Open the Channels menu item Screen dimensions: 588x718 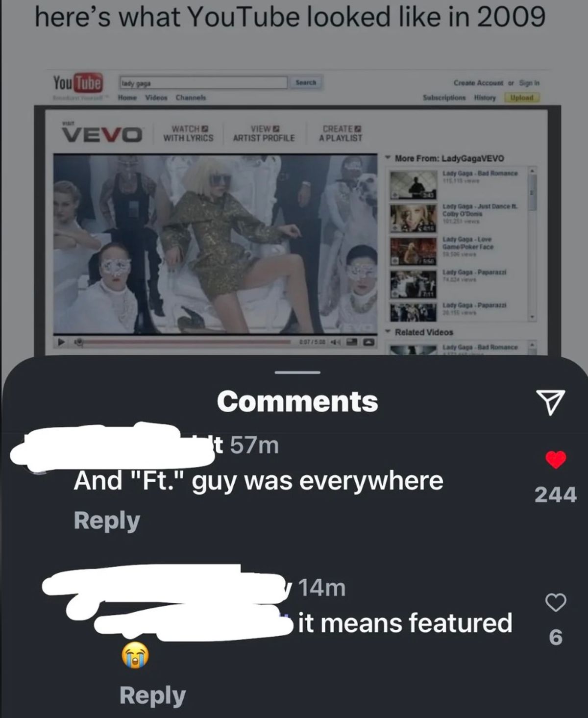(191, 98)
